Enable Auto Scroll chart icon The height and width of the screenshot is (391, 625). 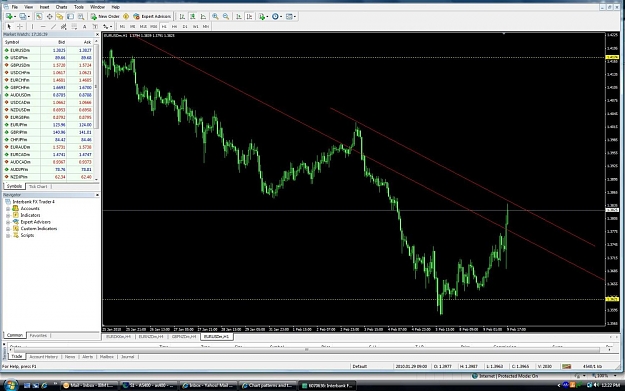click(x=238, y=16)
